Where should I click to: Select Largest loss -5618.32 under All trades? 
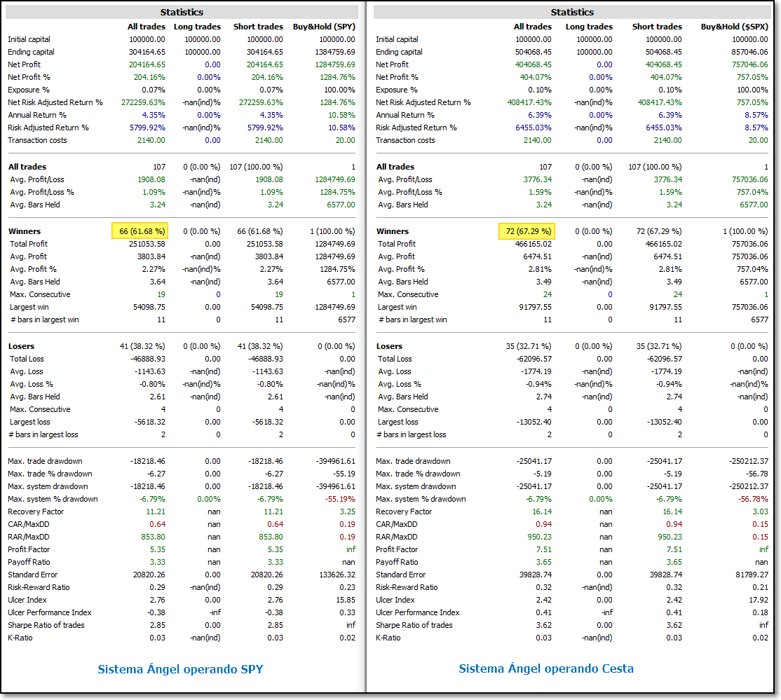[149, 422]
